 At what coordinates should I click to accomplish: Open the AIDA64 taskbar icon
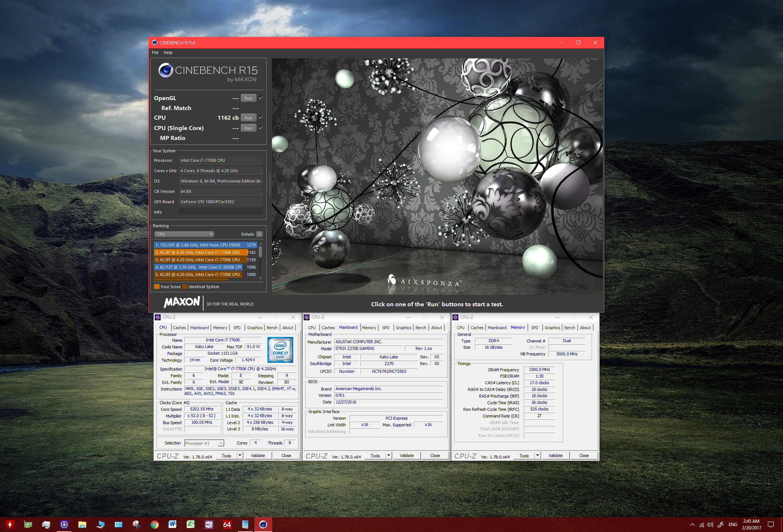[x=227, y=524]
